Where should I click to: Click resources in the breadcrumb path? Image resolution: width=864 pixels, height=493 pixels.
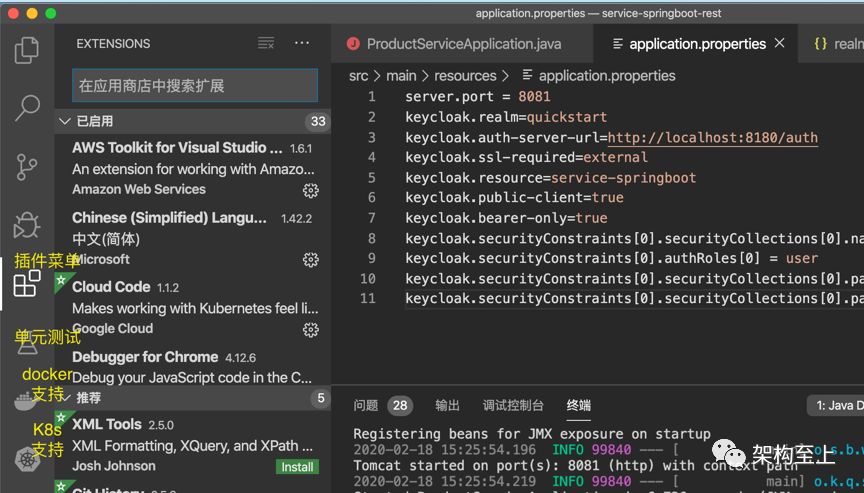click(x=465, y=76)
